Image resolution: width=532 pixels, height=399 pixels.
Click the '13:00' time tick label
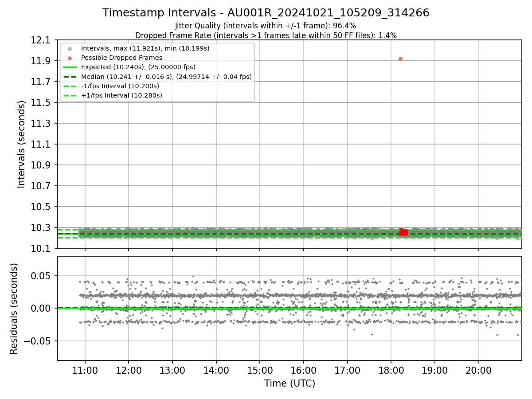pos(172,370)
